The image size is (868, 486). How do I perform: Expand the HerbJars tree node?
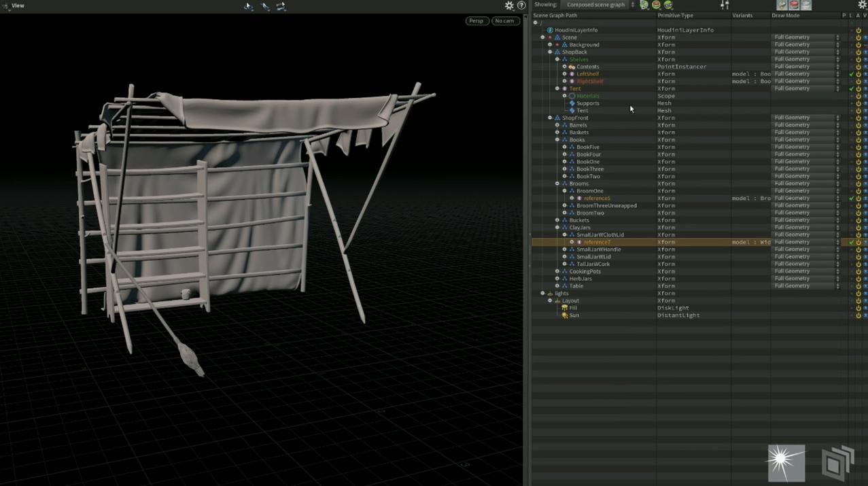pos(557,279)
